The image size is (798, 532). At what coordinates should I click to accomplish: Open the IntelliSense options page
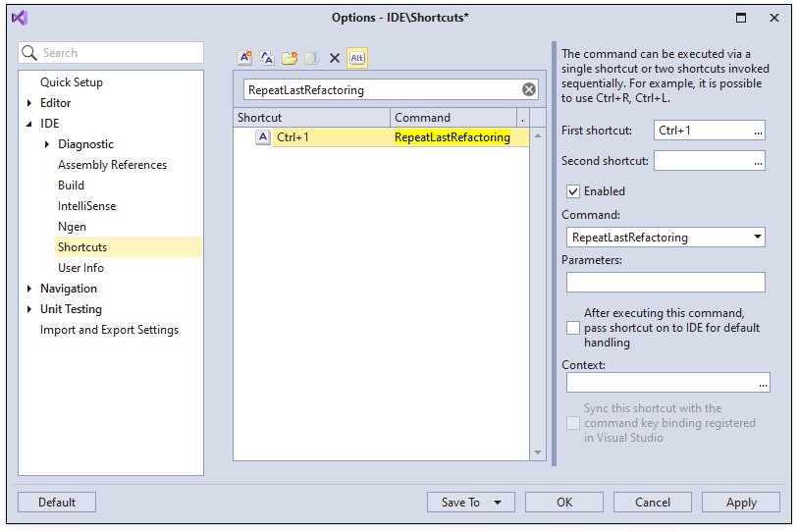tap(86, 206)
